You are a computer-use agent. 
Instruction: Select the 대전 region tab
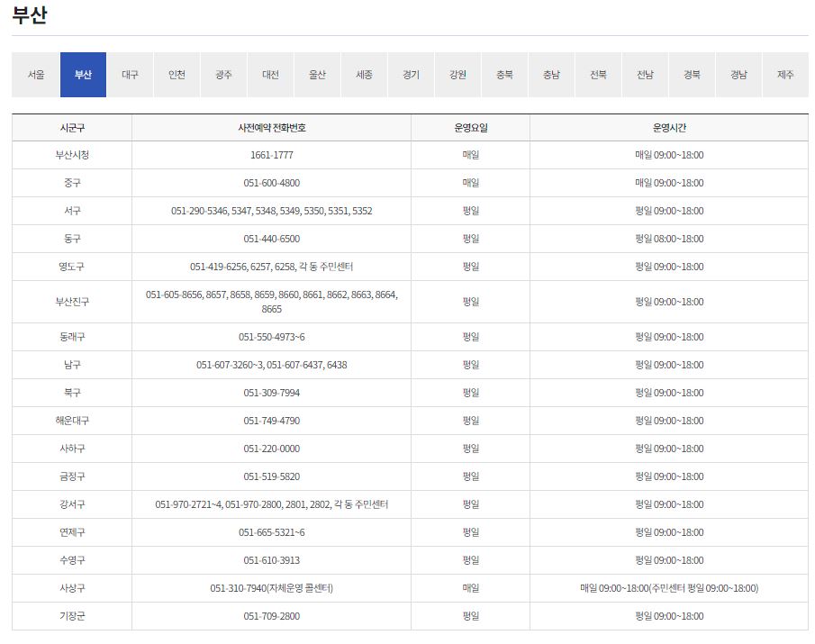click(x=269, y=75)
